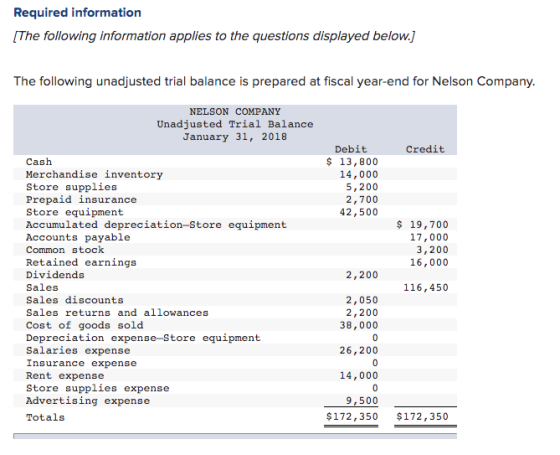
Task: Select the Merchandise inventory row label
Action: click(x=94, y=175)
